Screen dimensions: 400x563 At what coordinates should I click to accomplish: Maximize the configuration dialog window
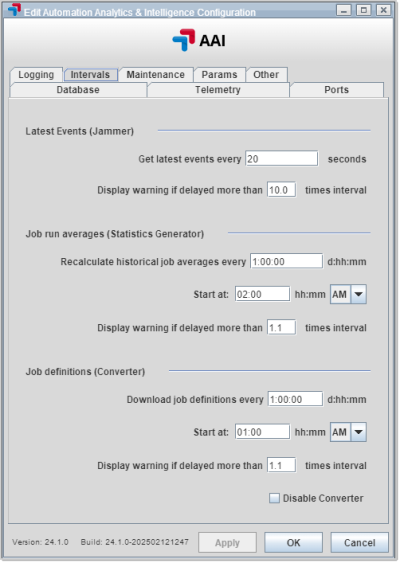click(363, 10)
